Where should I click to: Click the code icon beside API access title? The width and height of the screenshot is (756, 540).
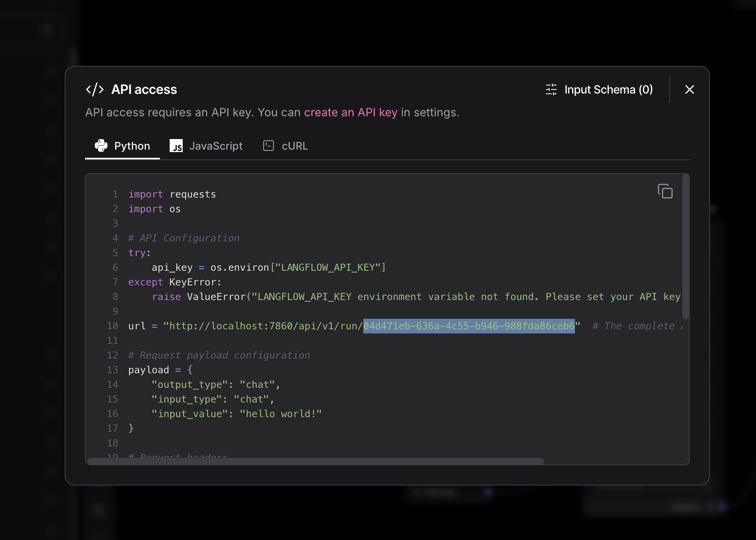click(x=95, y=89)
